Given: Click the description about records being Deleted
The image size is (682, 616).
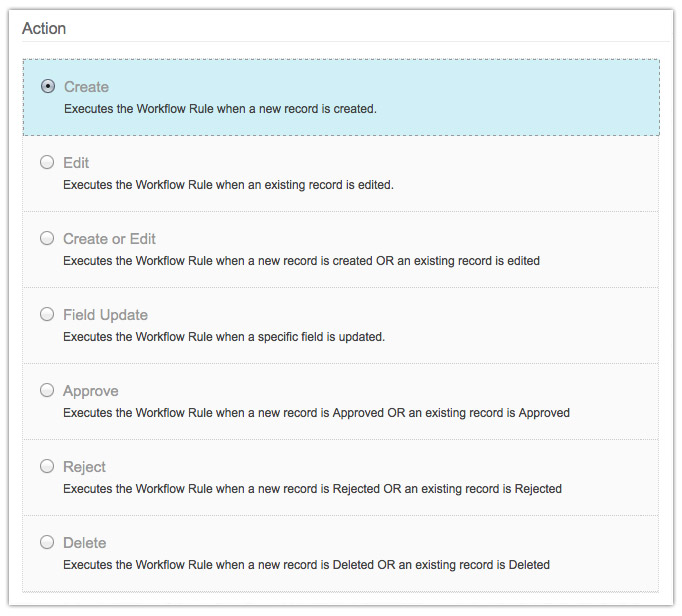Looking at the screenshot, I should [x=306, y=564].
